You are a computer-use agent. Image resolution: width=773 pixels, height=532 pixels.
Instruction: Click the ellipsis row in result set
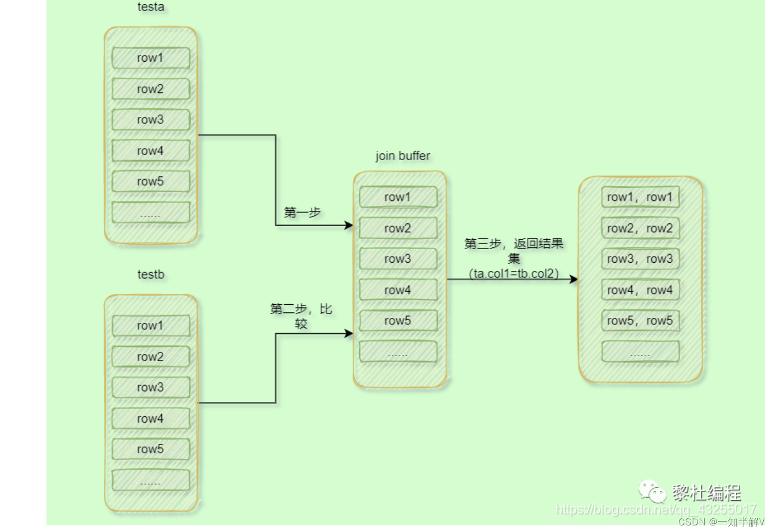[640, 352]
